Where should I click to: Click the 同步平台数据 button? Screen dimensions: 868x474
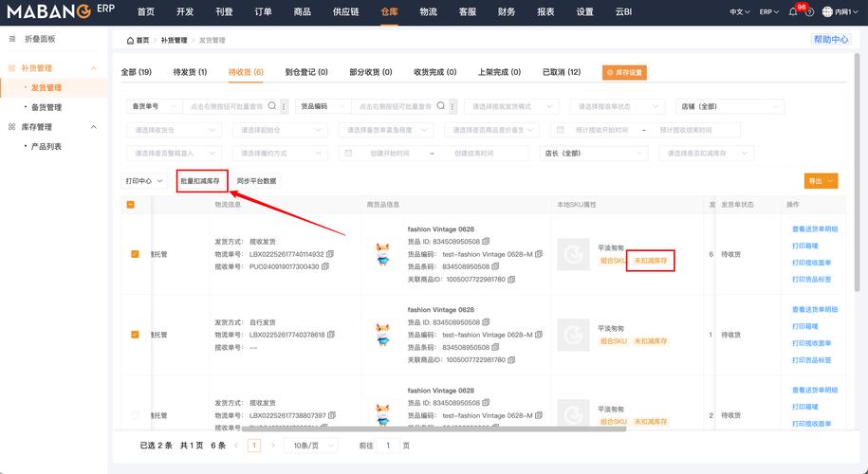256,181
